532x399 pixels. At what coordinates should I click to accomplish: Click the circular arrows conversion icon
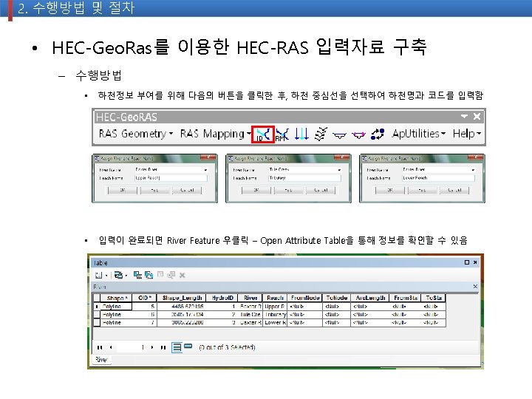point(378,134)
